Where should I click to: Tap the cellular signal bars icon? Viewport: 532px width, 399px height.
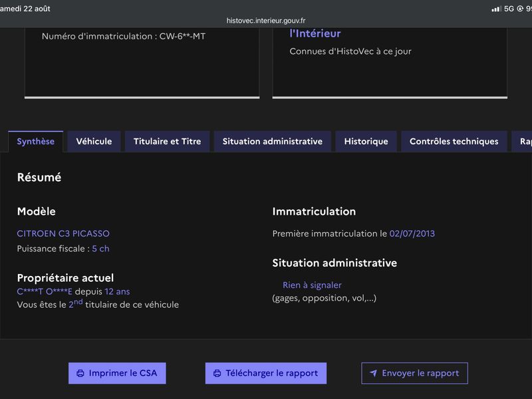pyautogui.click(x=496, y=9)
